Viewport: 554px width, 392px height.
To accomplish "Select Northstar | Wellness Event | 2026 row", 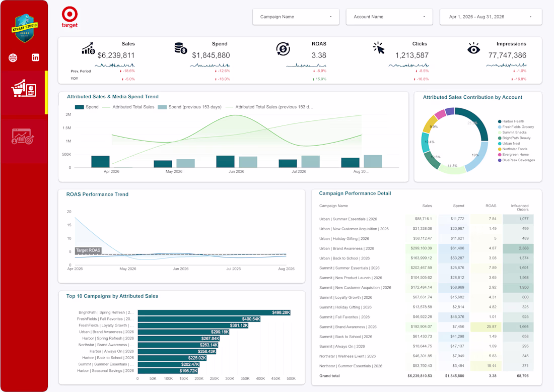I will coord(426,356).
